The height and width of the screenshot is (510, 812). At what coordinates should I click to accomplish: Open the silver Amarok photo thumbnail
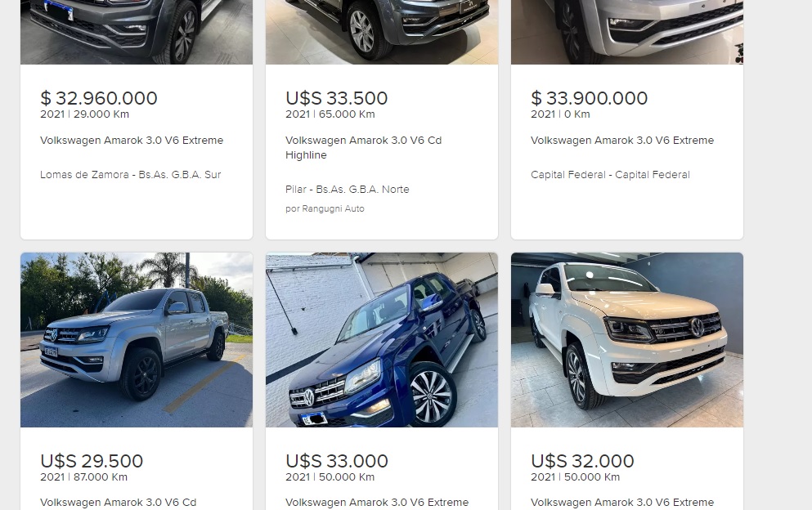pyautogui.click(x=137, y=340)
